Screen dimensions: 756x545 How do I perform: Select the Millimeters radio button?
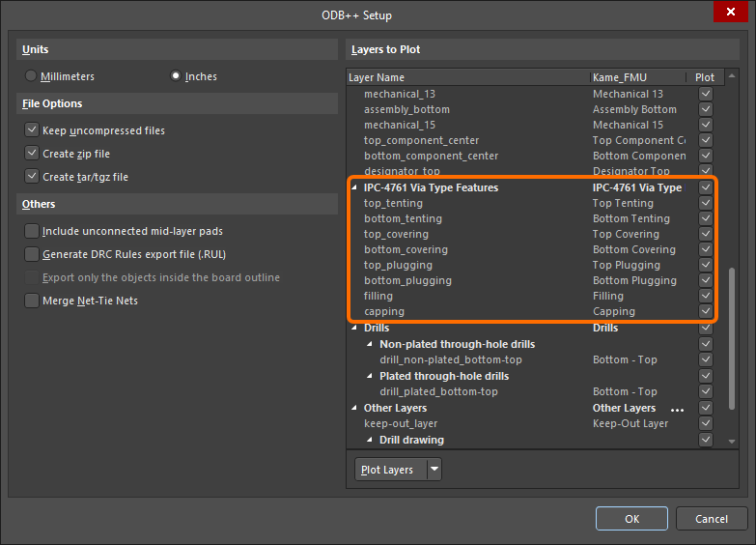[32, 76]
